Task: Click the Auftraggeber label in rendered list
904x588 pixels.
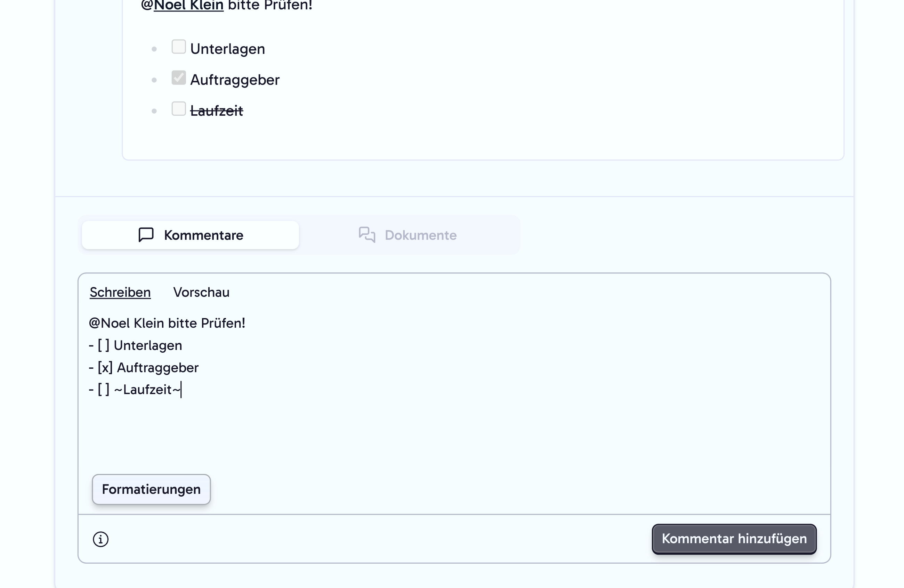Action: 235,80
